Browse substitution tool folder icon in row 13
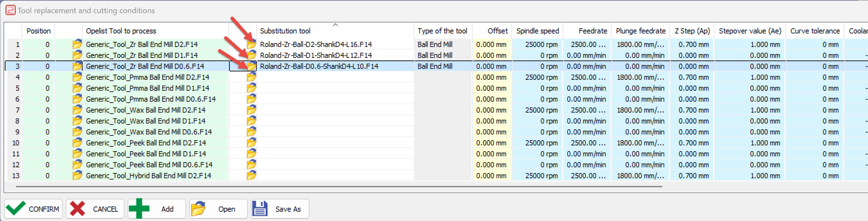The image size is (868, 221). pos(251,175)
